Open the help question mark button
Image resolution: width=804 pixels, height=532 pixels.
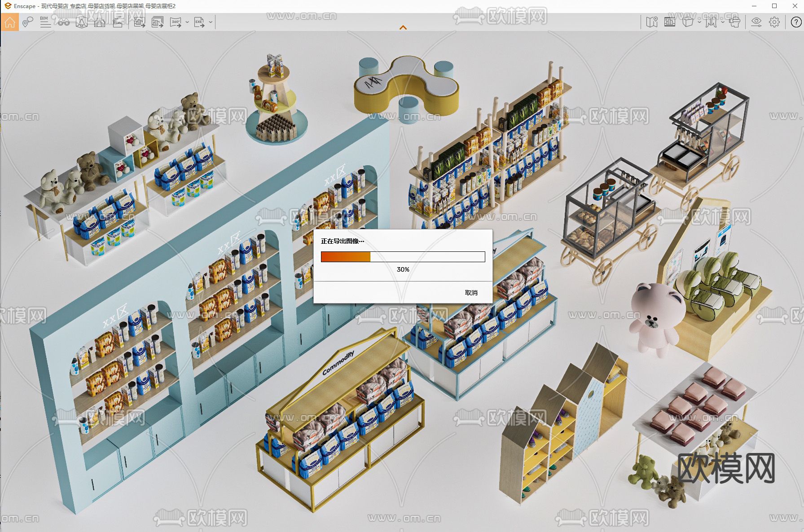point(796,22)
